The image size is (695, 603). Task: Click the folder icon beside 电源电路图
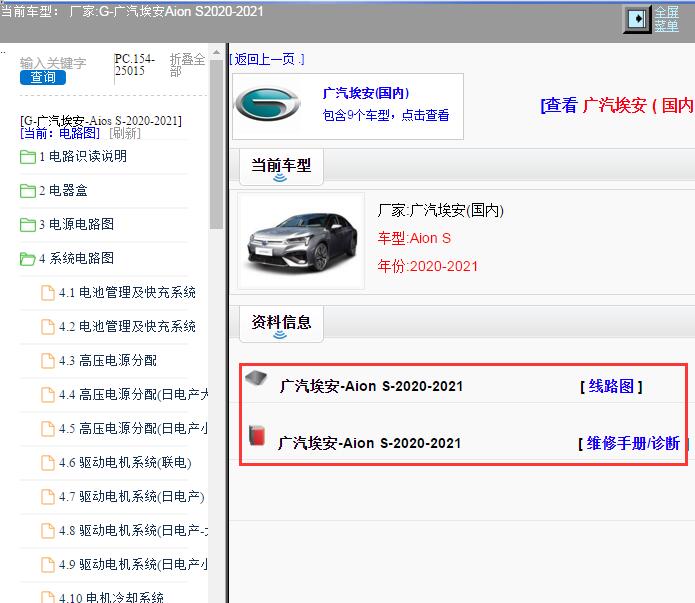point(27,225)
